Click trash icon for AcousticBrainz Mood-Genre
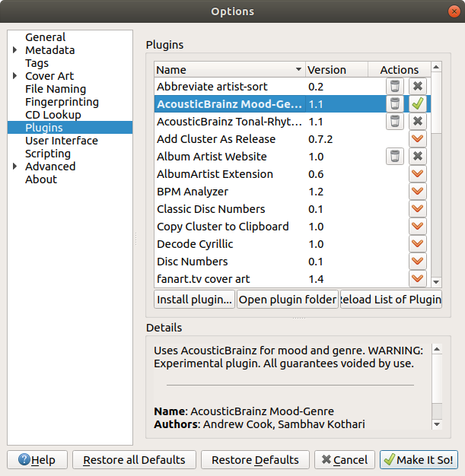 [394, 104]
